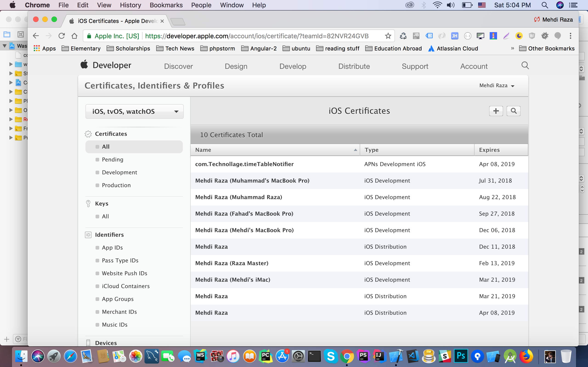
Task: Go to the Distribute navigation tab
Action: 354,66
